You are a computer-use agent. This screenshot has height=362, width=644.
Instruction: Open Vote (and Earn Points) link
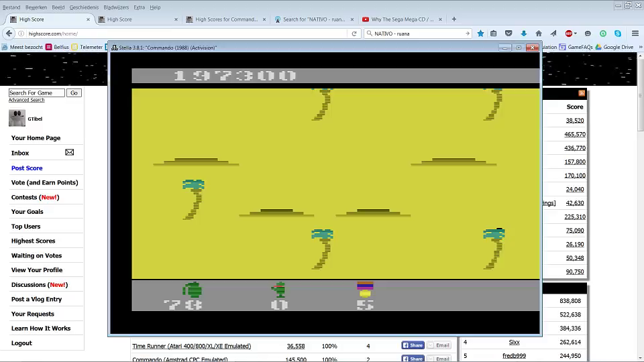pyautogui.click(x=44, y=182)
